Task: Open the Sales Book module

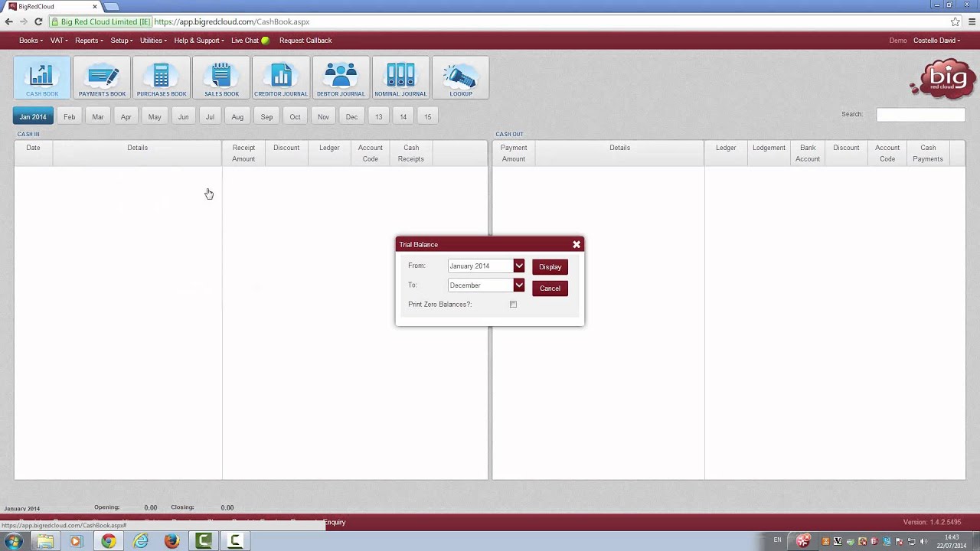Action: pyautogui.click(x=221, y=78)
